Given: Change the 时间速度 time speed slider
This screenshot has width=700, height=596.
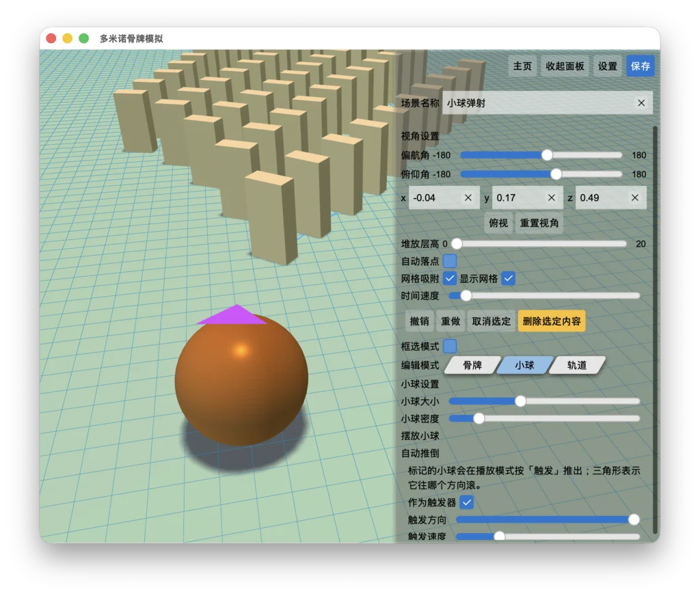Looking at the screenshot, I should [544, 295].
